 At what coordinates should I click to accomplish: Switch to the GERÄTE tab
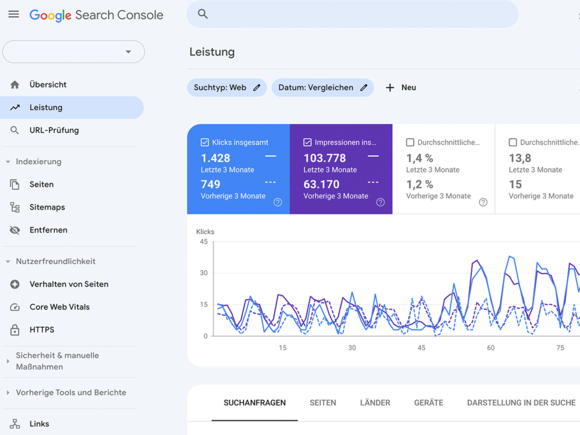tap(428, 403)
